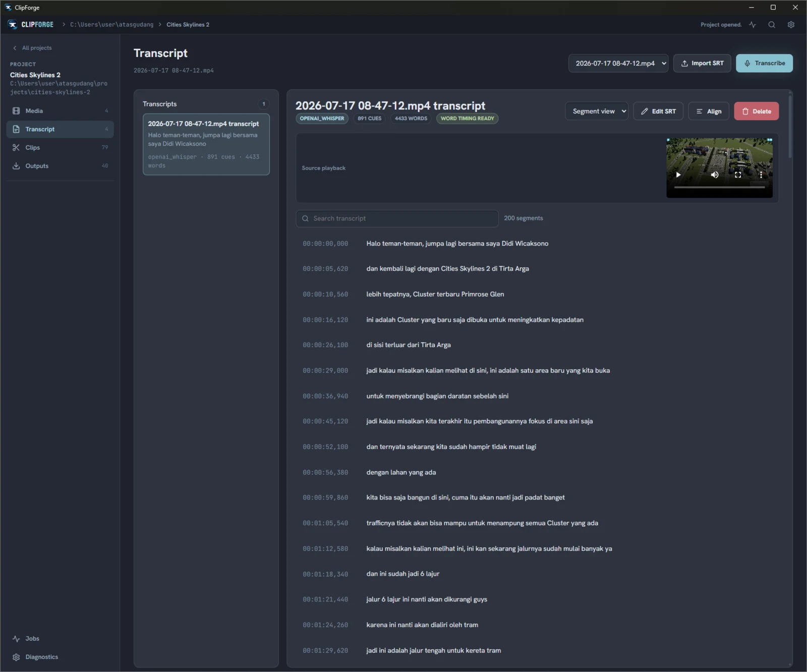
Task: Select segment "jalur 6 lajur ini nanti akan dikurangi guys"
Action: coord(427,599)
